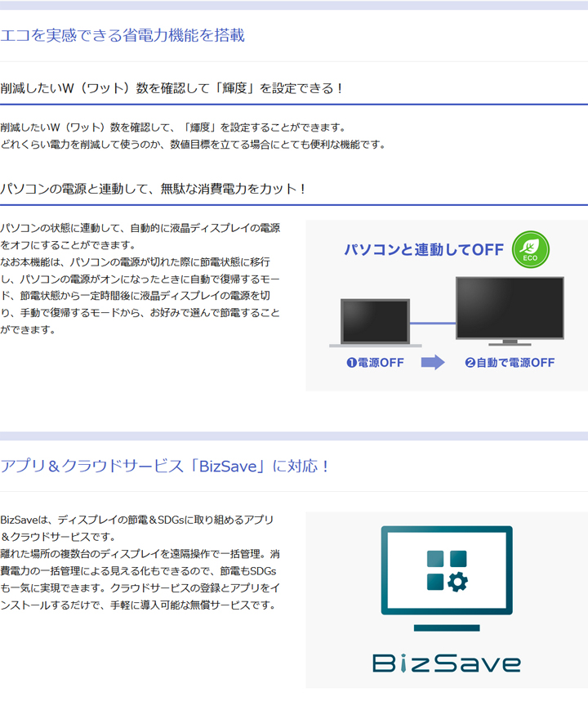Click the BizSave monitor graphic's top-left square

point(435,559)
